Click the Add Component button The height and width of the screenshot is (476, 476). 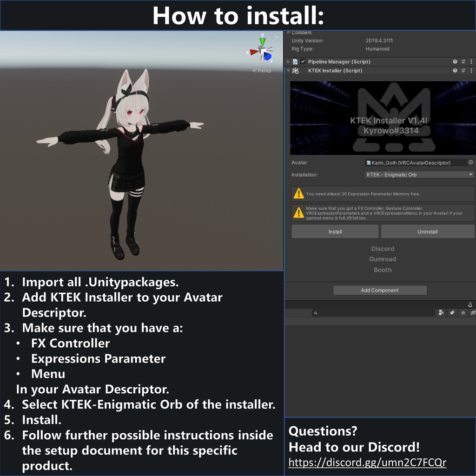[x=380, y=290]
